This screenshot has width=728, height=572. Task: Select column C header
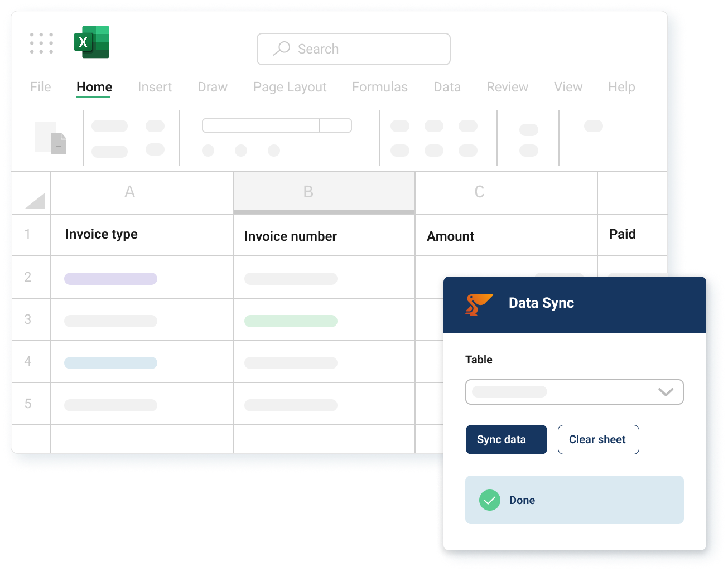pyautogui.click(x=506, y=193)
